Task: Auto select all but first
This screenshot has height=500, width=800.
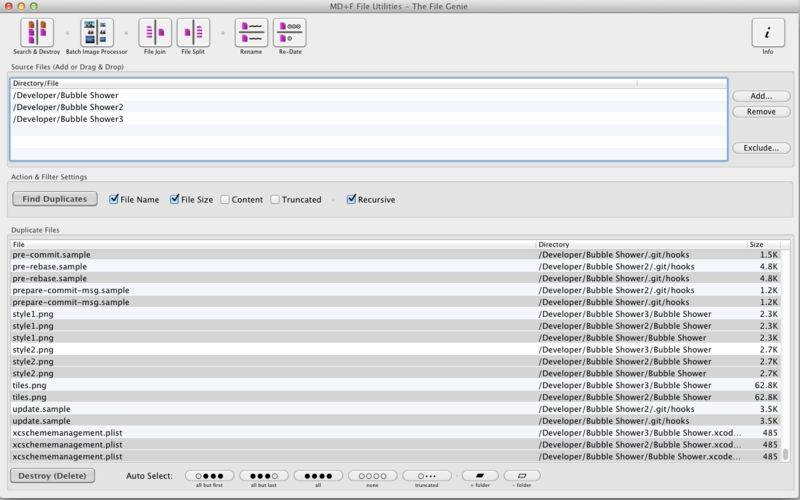Action: coord(210,476)
